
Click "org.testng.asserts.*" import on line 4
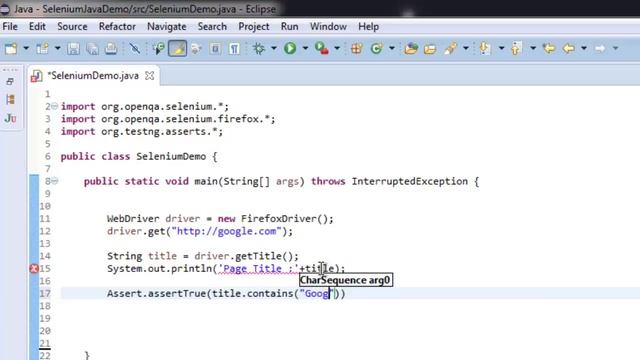tap(159, 131)
